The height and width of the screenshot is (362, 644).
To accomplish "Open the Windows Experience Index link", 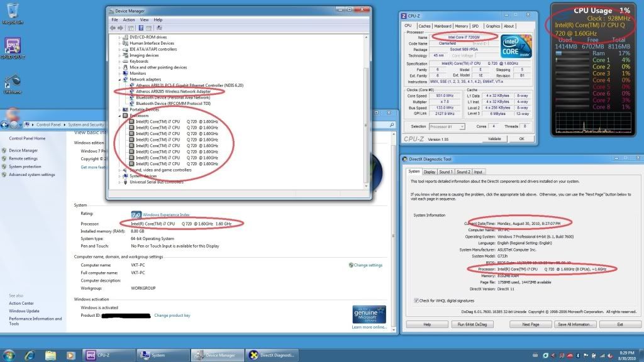I will (x=166, y=215).
